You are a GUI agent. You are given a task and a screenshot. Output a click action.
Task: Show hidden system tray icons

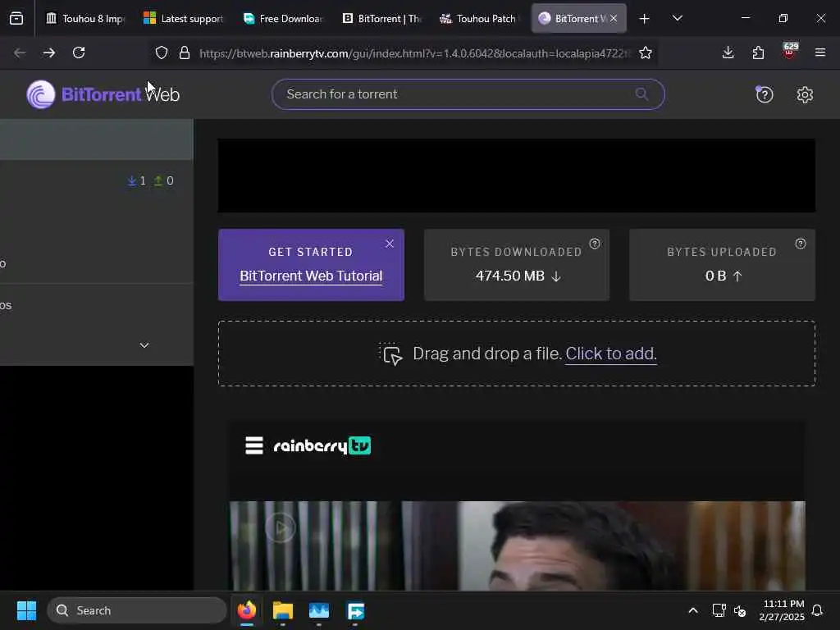(692, 610)
